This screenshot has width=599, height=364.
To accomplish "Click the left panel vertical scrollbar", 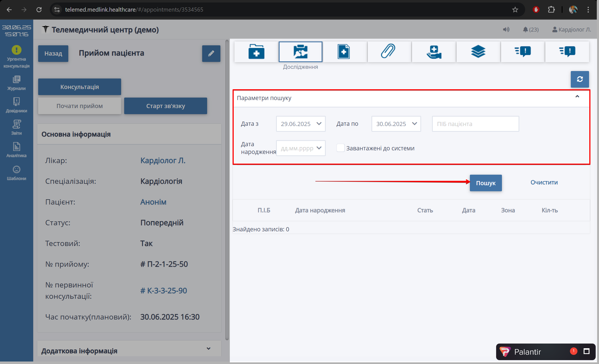I will 227,190.
